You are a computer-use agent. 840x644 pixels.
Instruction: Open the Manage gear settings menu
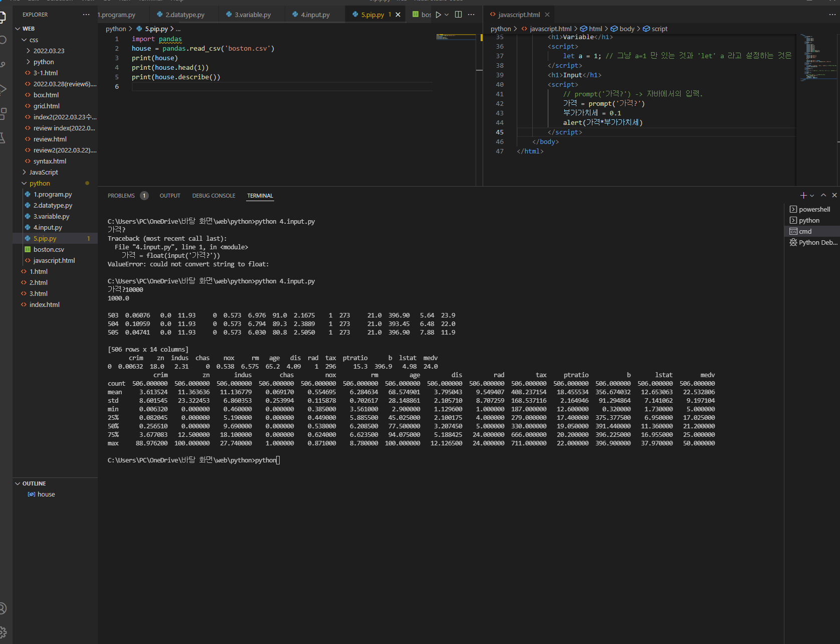click(3, 632)
